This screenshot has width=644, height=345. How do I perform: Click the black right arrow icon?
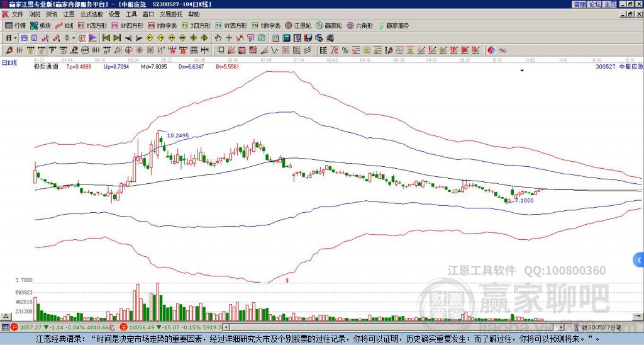coord(139,38)
